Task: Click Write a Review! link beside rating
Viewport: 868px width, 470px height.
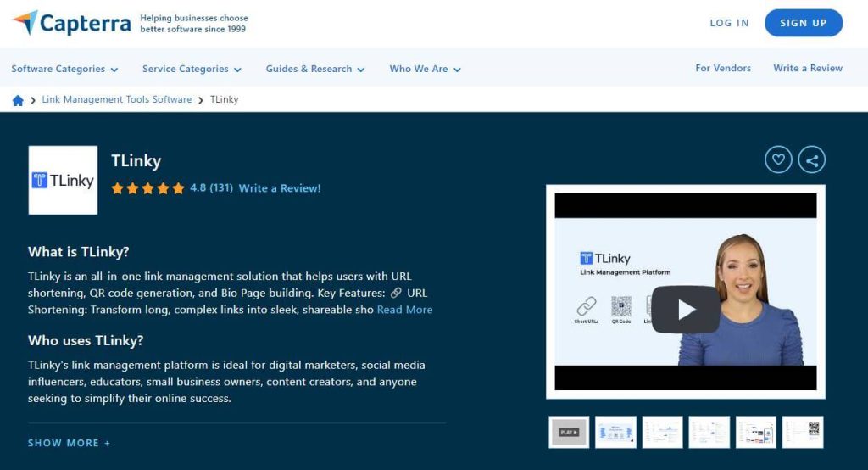Action: [280, 188]
